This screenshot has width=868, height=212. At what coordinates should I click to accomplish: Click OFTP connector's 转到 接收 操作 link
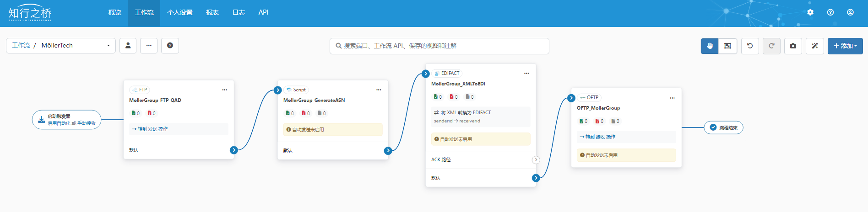click(x=597, y=137)
